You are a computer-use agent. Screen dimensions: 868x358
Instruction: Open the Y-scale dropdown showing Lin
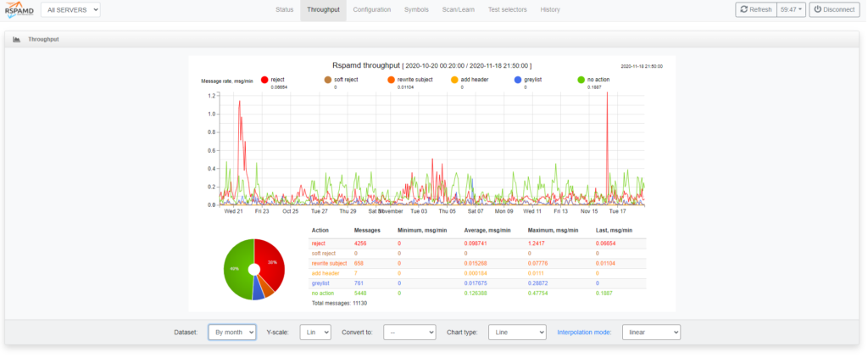point(315,332)
